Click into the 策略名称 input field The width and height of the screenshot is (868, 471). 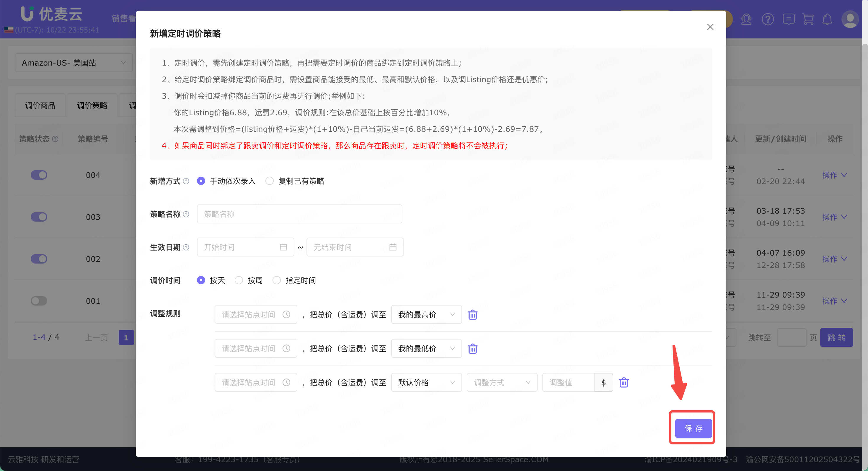299,214
